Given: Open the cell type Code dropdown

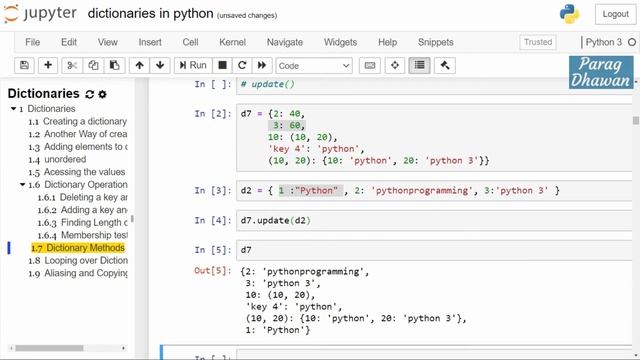Looking at the screenshot, I should 314,66.
